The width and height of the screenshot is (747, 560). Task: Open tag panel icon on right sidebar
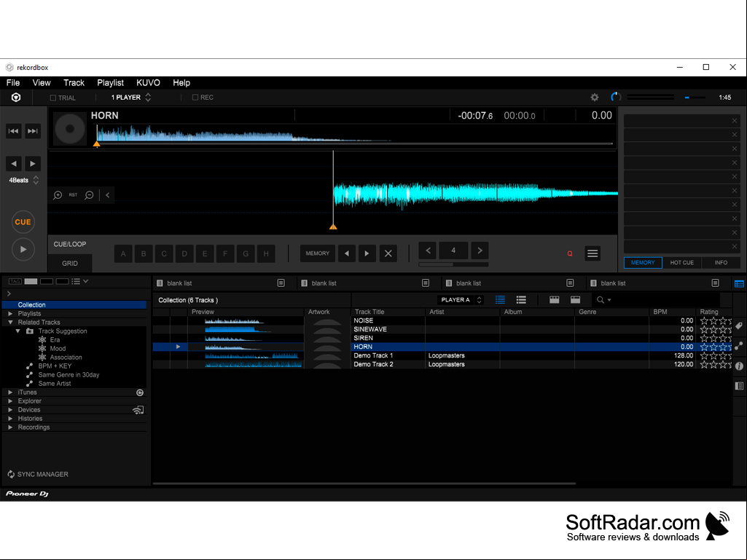(739, 326)
